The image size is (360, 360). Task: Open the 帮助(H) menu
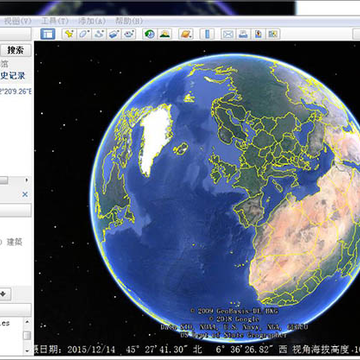click(129, 21)
